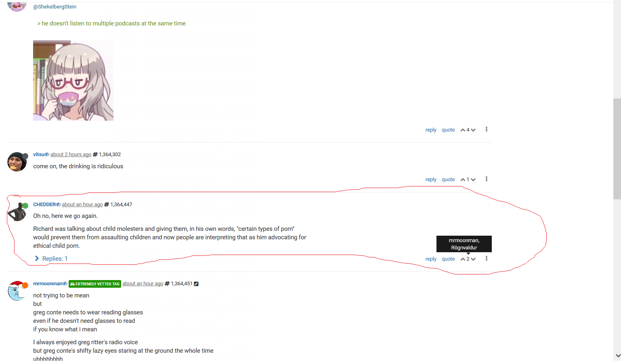This screenshot has height=364, width=621.
Task: Click the eye-slash icon next to mrmoonman
Action: [x=65, y=284]
